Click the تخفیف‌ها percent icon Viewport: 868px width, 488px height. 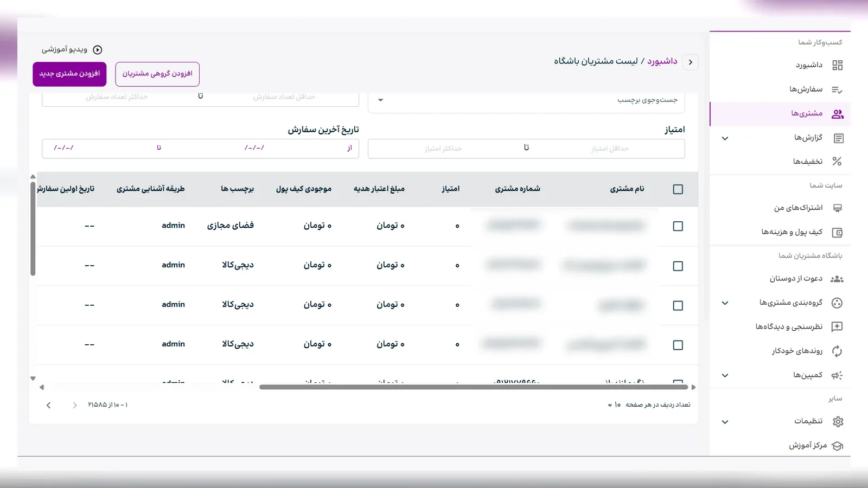[838, 162]
